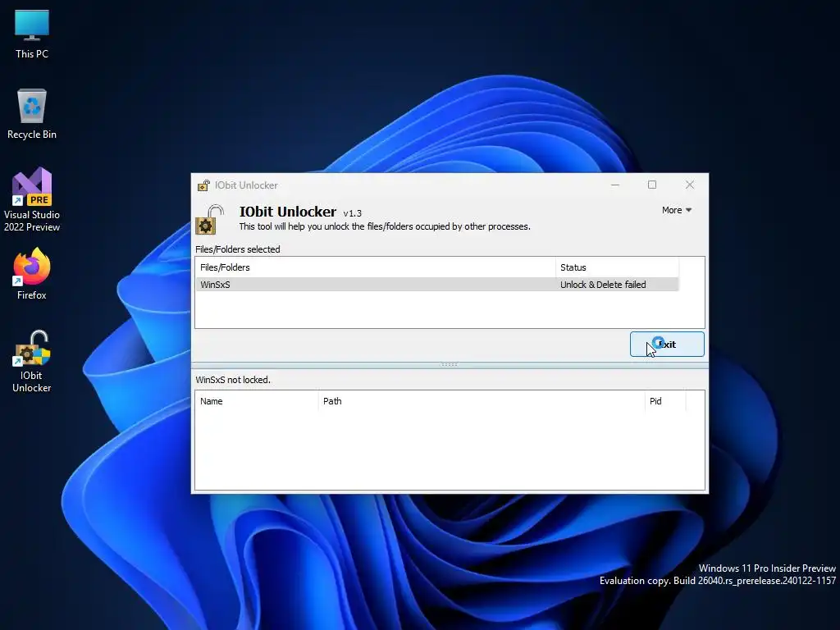Click the splitter grip between panels
The image size is (840, 630).
pos(450,364)
